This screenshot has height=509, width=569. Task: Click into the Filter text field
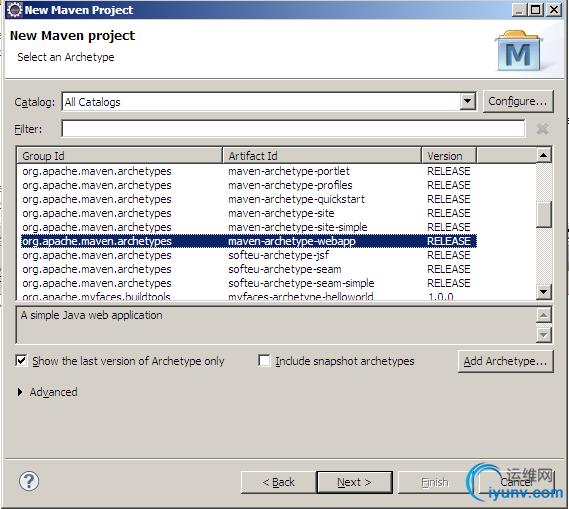(x=293, y=129)
